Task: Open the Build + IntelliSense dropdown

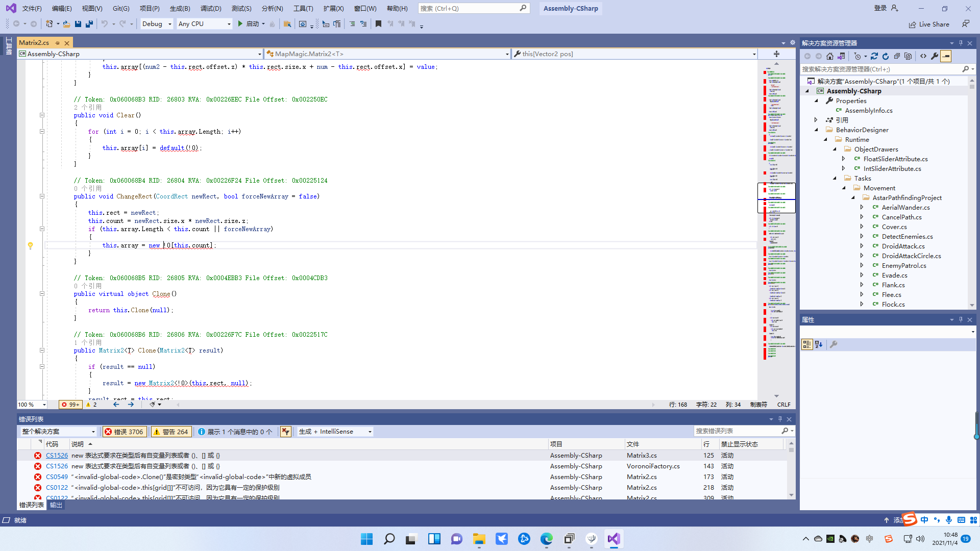Action: pyautogui.click(x=335, y=432)
